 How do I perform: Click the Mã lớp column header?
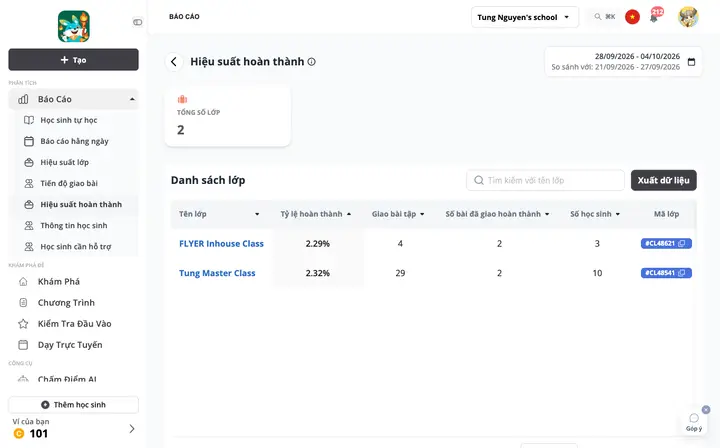click(666, 214)
